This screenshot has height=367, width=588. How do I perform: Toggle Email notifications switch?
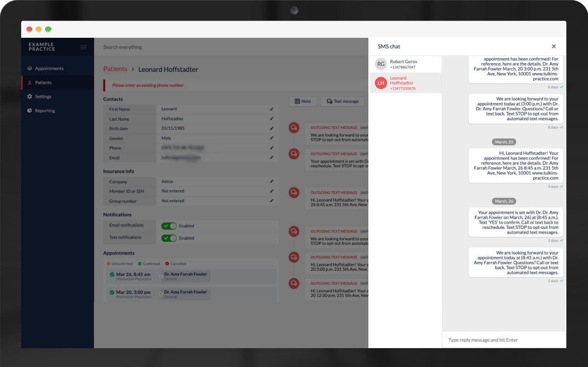pyautogui.click(x=169, y=226)
